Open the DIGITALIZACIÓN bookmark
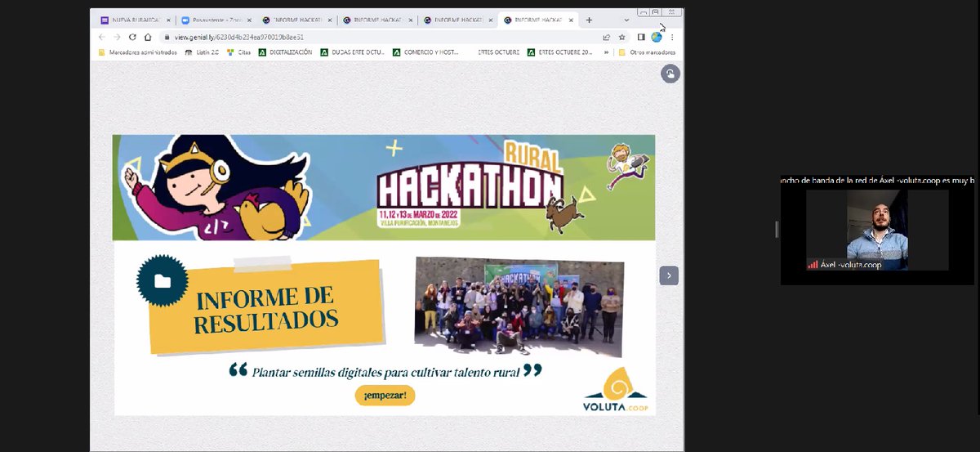Screen dimensions: 980x452 285,52
